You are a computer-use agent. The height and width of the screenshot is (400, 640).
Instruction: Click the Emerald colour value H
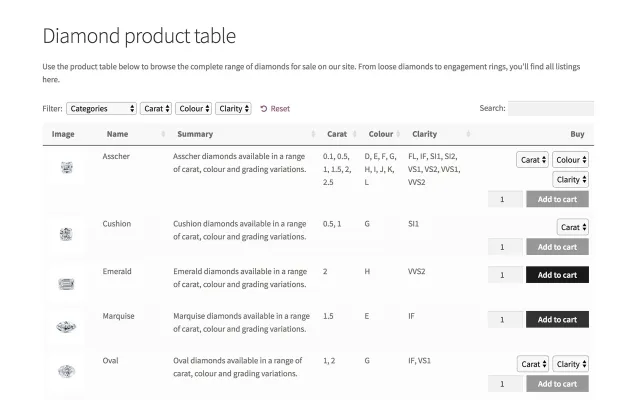(367, 271)
